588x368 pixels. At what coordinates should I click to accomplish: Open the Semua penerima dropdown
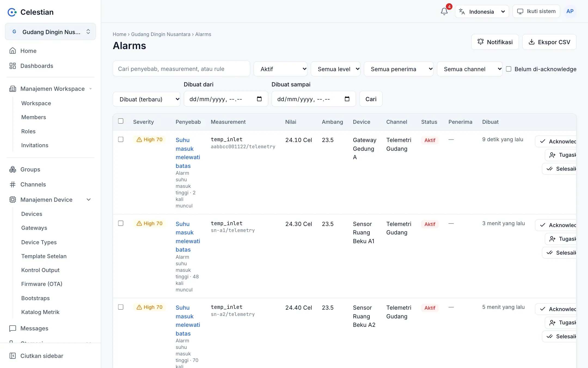point(399,69)
